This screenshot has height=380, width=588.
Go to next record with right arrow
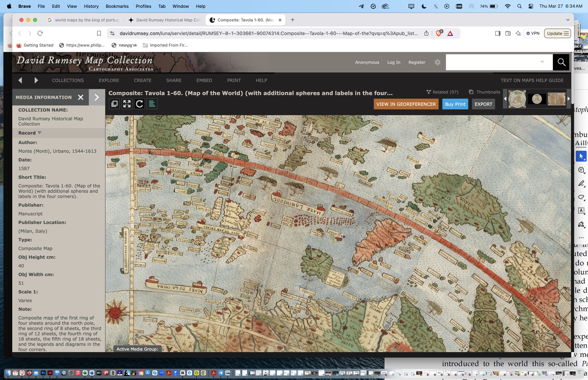click(x=36, y=80)
